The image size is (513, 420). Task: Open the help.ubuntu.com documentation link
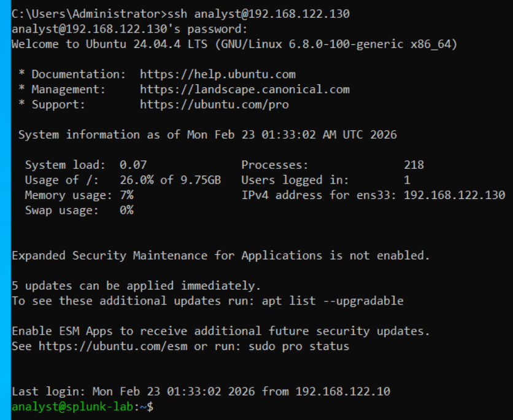click(x=217, y=74)
